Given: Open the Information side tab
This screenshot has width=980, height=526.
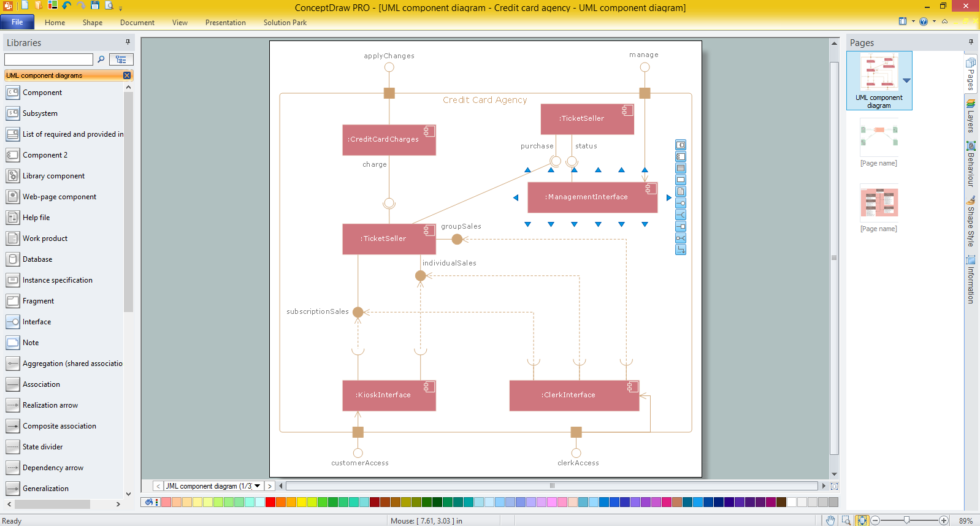Looking at the screenshot, I should pos(971,280).
